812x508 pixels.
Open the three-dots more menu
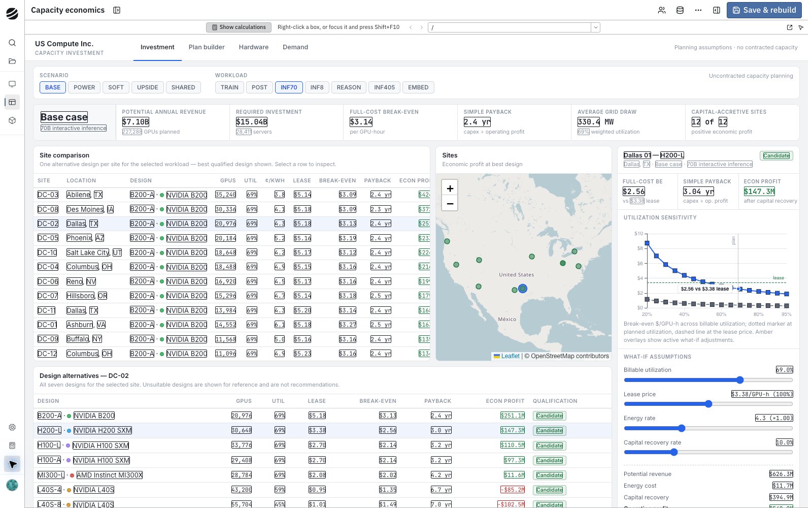click(x=698, y=10)
